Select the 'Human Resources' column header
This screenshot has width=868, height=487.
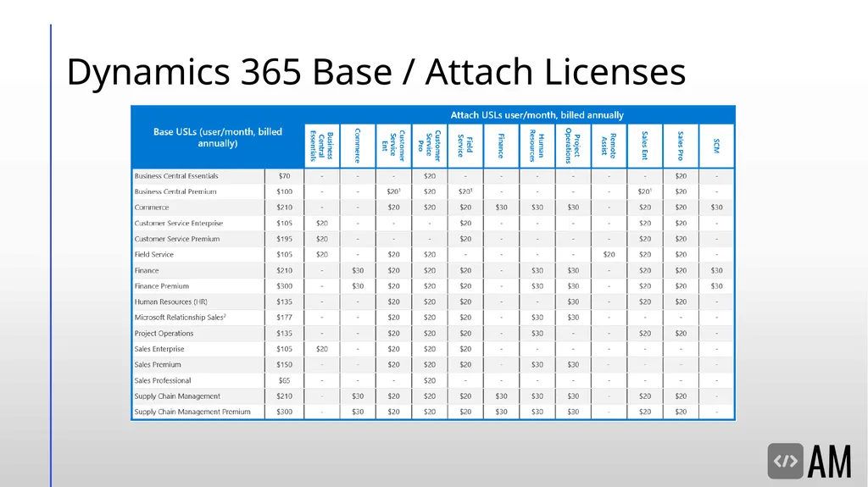[537, 146]
